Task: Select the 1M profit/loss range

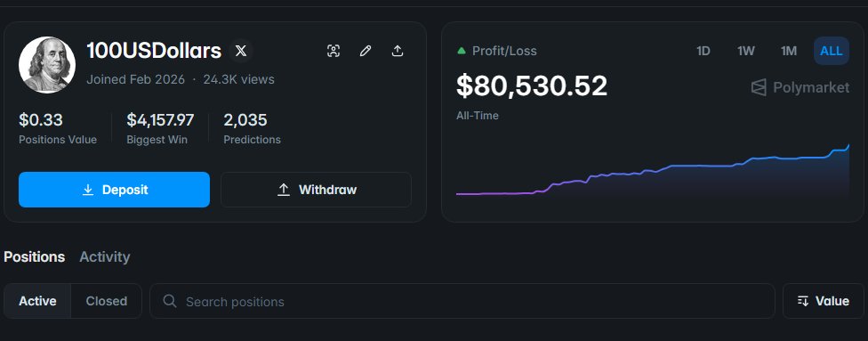Action: (x=789, y=51)
